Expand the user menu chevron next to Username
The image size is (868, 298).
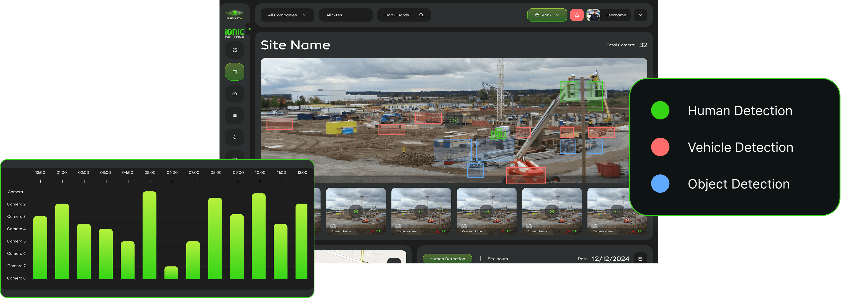point(640,15)
